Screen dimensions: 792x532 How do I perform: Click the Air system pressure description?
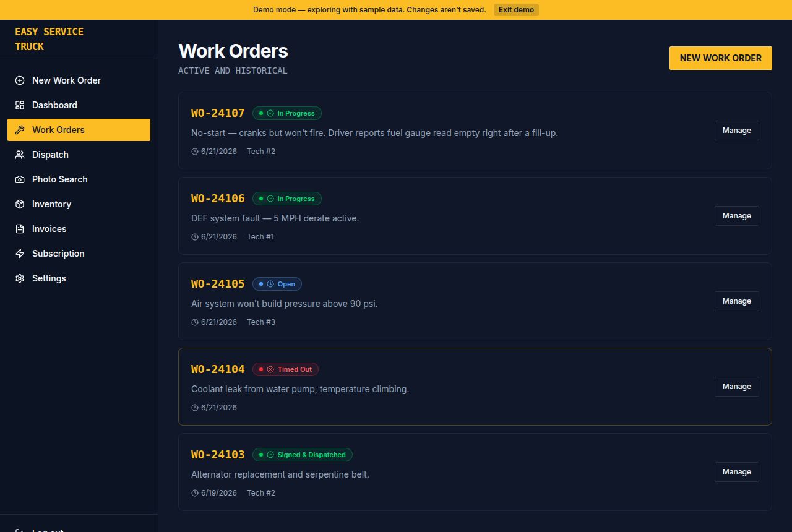pyautogui.click(x=284, y=304)
